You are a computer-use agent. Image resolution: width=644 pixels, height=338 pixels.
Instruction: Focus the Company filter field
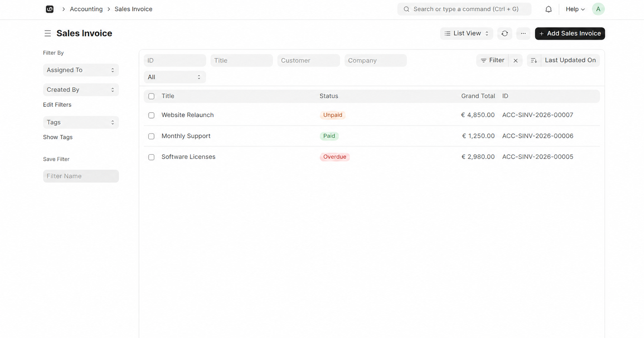(375, 60)
